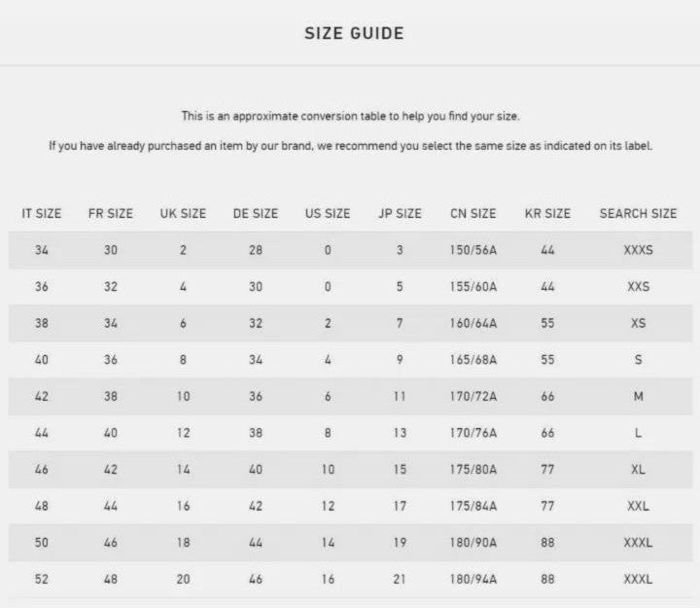
Task: Select the FR SIZE column header
Action: pyautogui.click(x=110, y=214)
